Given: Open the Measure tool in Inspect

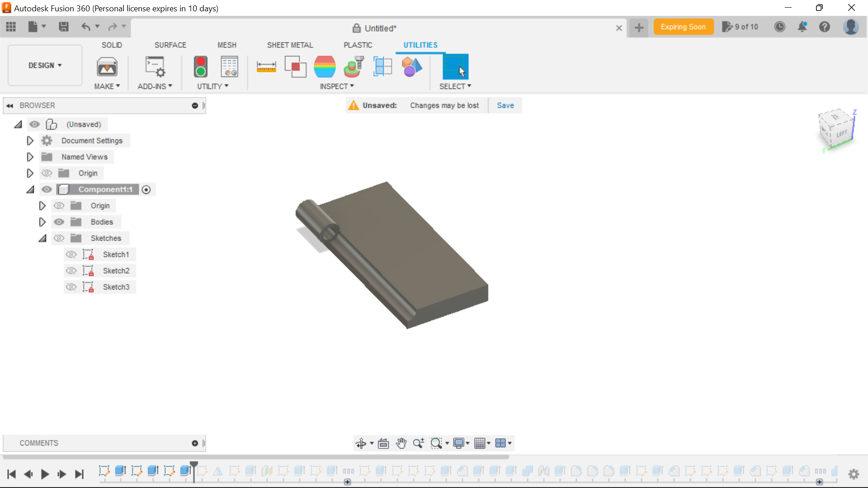Looking at the screenshot, I should click(266, 67).
